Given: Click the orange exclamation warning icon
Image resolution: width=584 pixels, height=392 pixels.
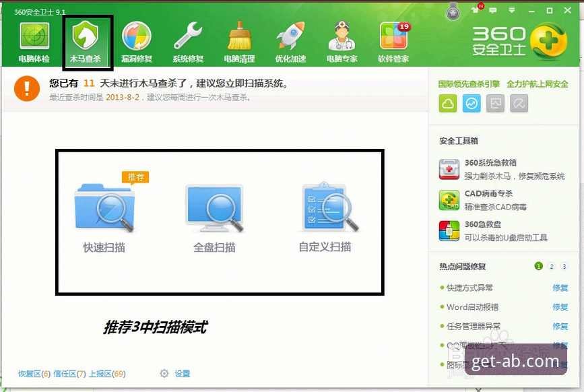Looking at the screenshot, I should click(27, 89).
